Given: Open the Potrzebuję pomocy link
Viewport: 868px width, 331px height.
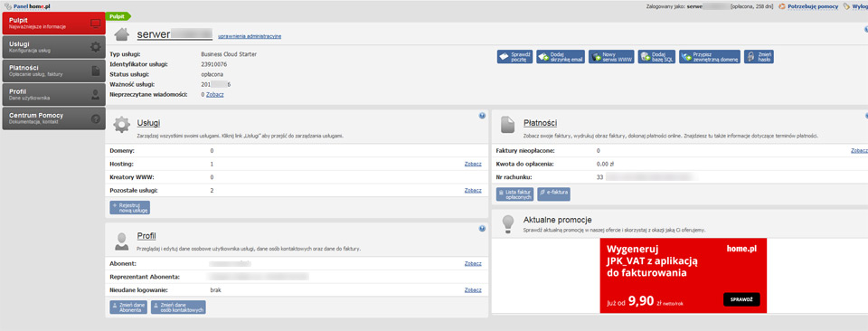Looking at the screenshot, I should click(x=813, y=6).
